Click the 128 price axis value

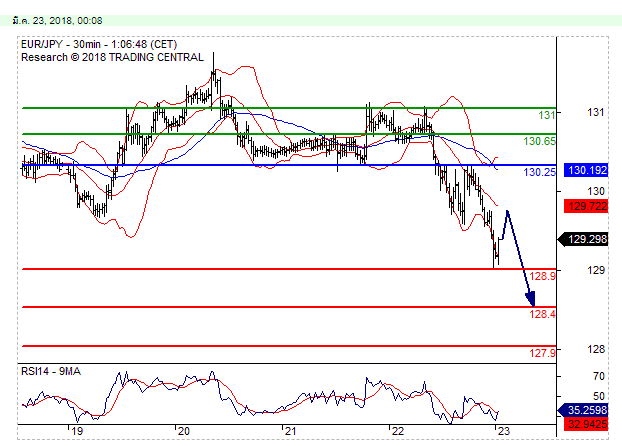tap(595, 349)
